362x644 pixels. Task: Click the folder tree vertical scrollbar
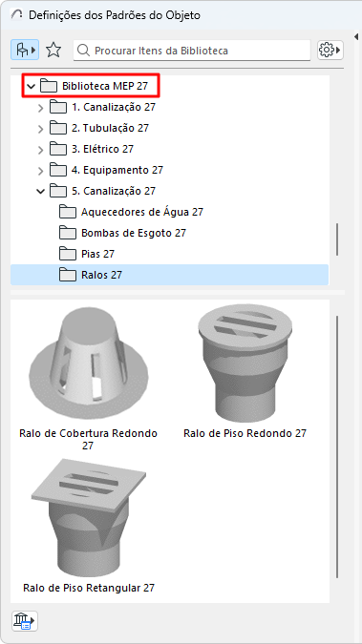(x=337, y=239)
